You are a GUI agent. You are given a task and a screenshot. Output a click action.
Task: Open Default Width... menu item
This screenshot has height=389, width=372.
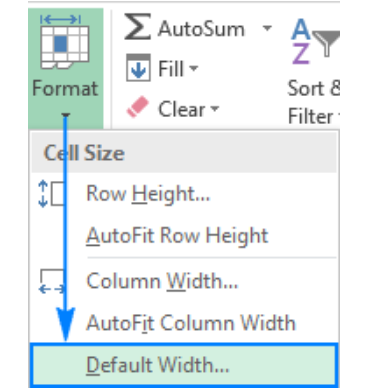coord(184,365)
